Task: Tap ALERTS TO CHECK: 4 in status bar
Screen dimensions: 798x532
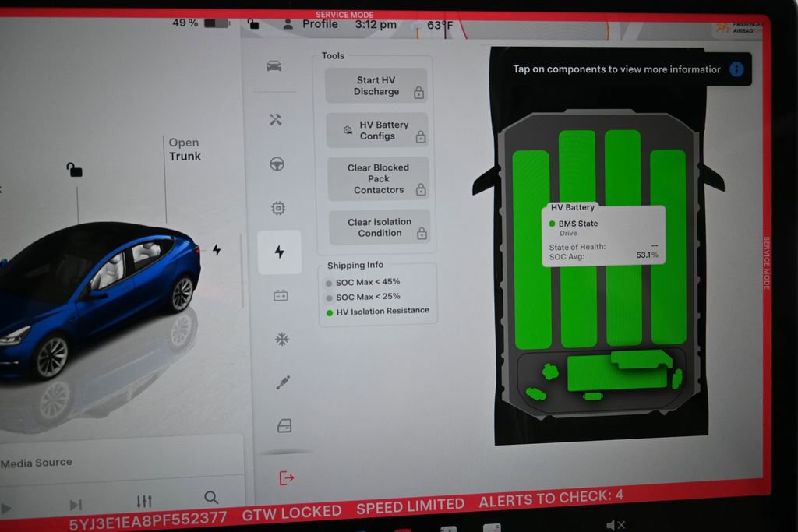Action: 551,499
